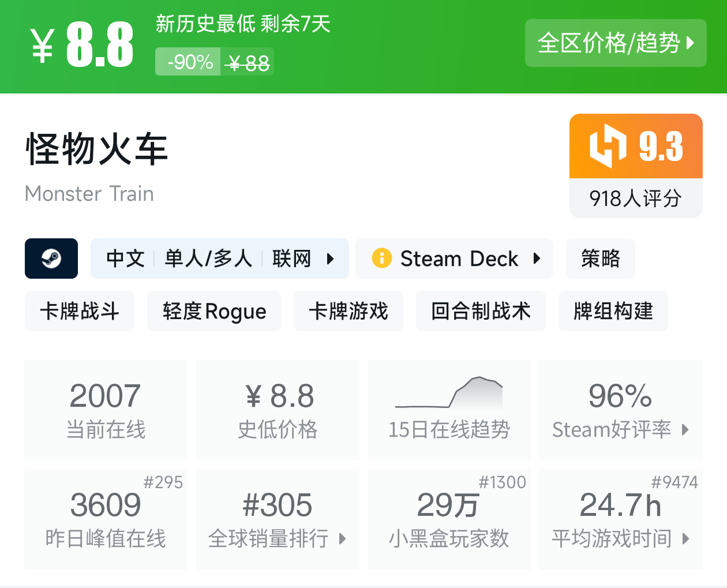Screen dimensions: 727x588
Task: Click the 15-day online trend chart
Action: coord(449,394)
